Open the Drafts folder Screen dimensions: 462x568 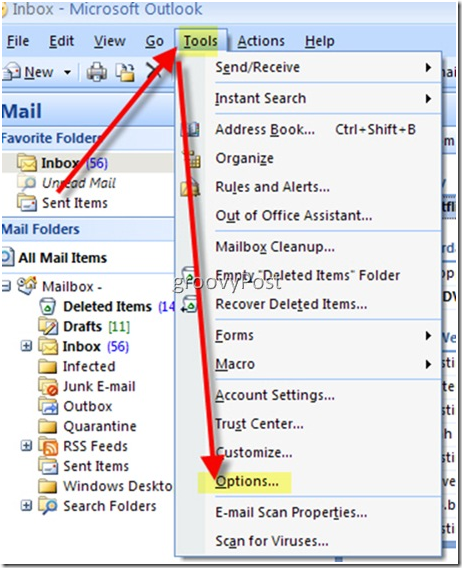pyautogui.click(x=82, y=326)
